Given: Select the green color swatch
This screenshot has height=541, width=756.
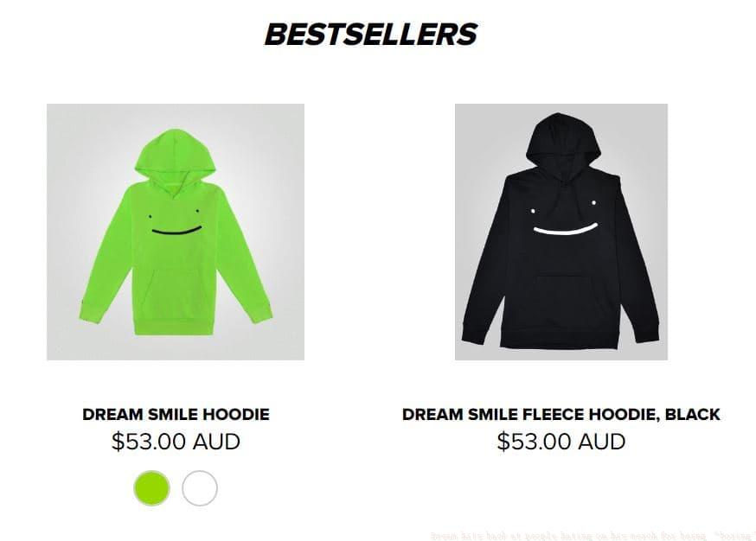Looking at the screenshot, I should 151,488.
